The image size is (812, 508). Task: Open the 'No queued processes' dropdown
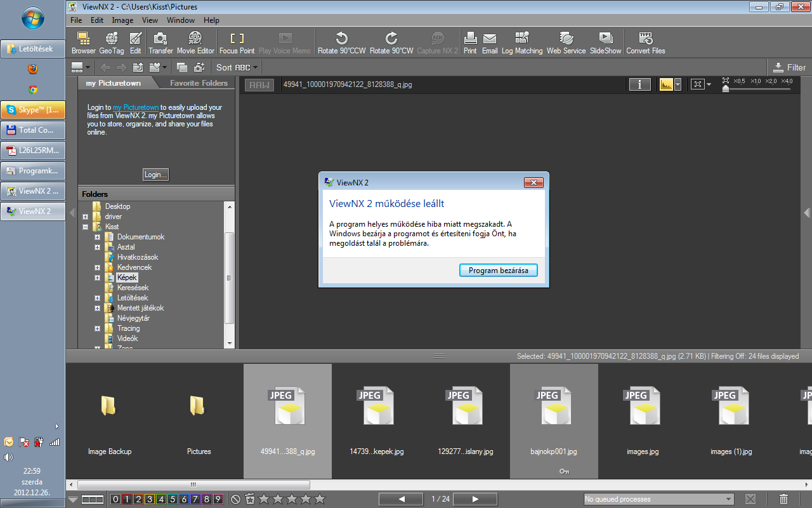[x=658, y=499]
